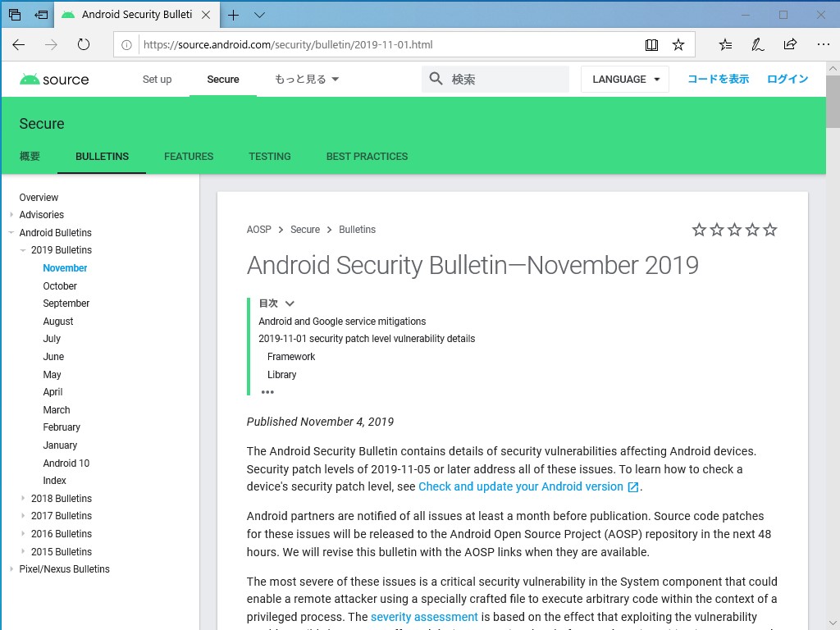Expand the 2016 Bulletins group
Screen dimensions: 840x630
(x=23, y=533)
